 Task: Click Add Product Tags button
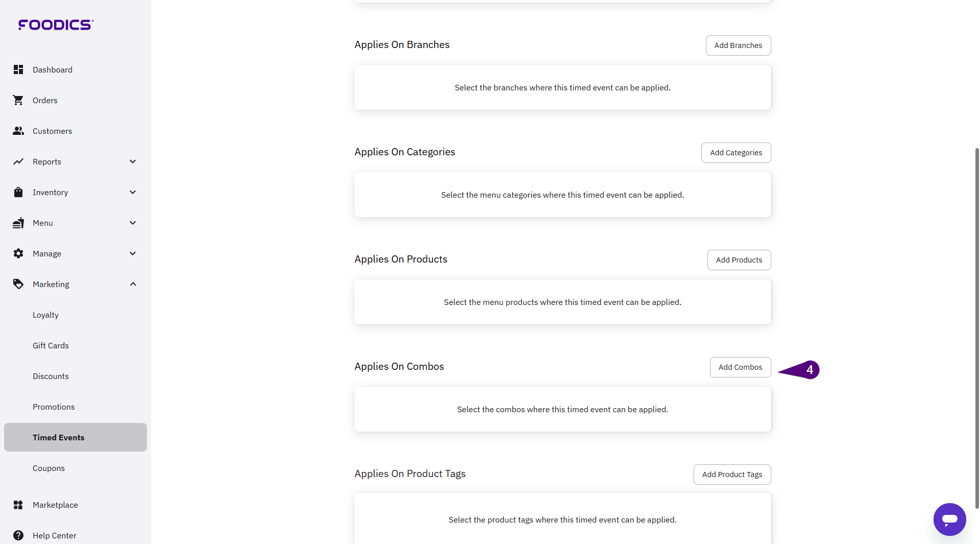tap(732, 475)
